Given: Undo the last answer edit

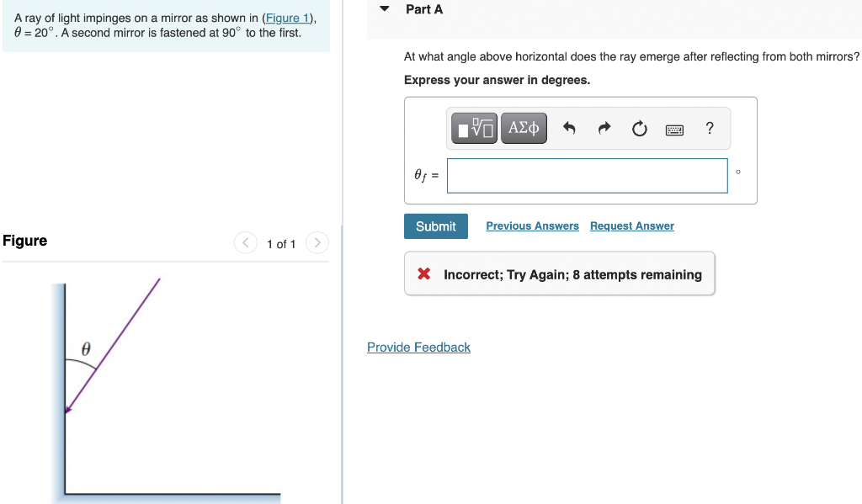Looking at the screenshot, I should 569,129.
